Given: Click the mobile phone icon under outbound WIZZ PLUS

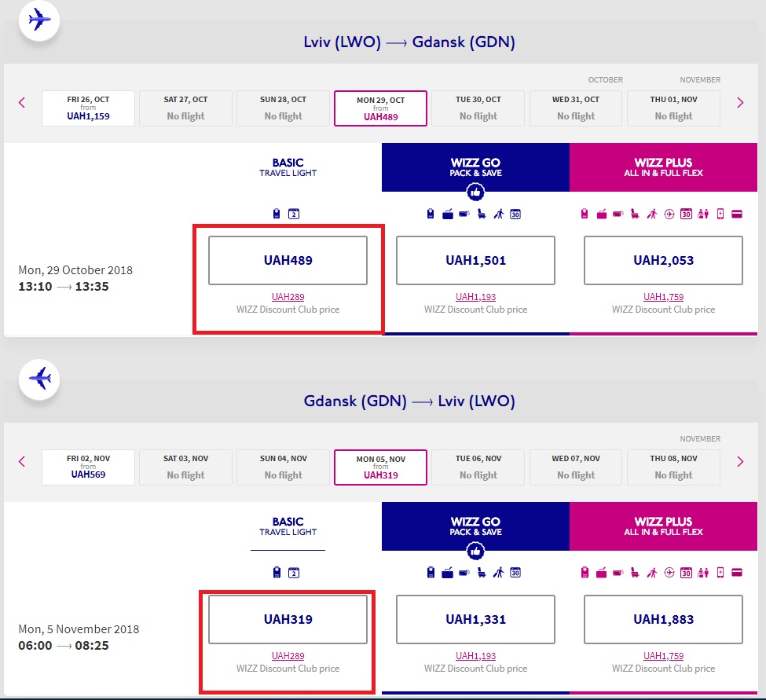Looking at the screenshot, I should (720, 214).
